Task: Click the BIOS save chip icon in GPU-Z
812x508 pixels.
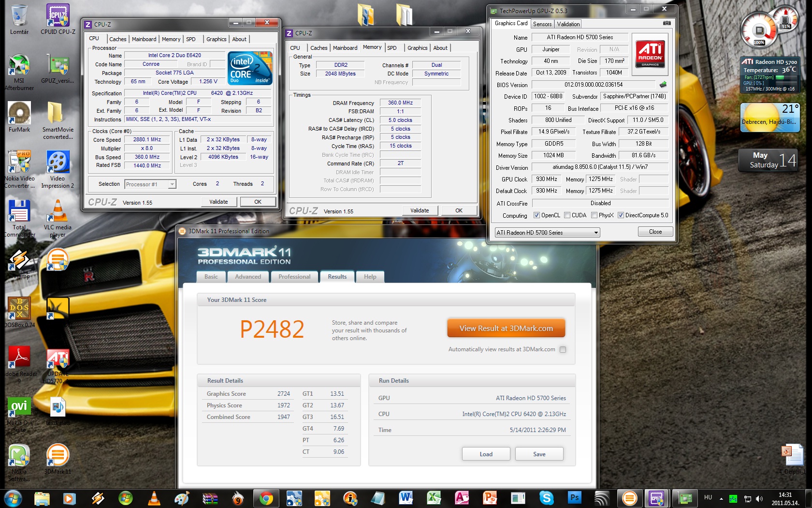Action: [x=663, y=84]
